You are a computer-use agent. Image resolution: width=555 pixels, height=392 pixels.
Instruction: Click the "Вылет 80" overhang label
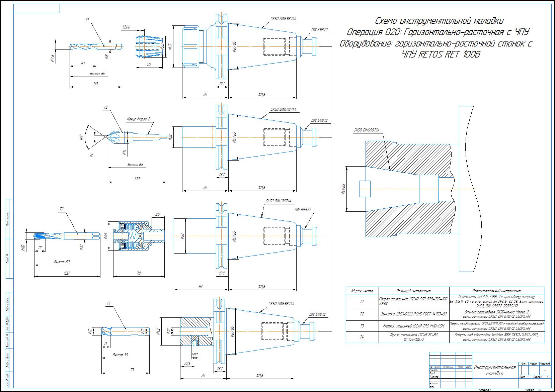[62, 262]
